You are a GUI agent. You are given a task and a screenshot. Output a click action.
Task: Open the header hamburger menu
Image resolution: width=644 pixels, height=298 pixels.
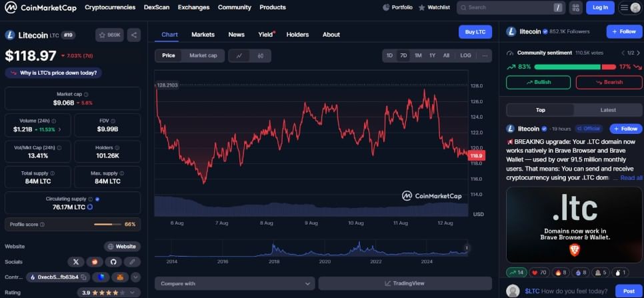[x=624, y=7]
